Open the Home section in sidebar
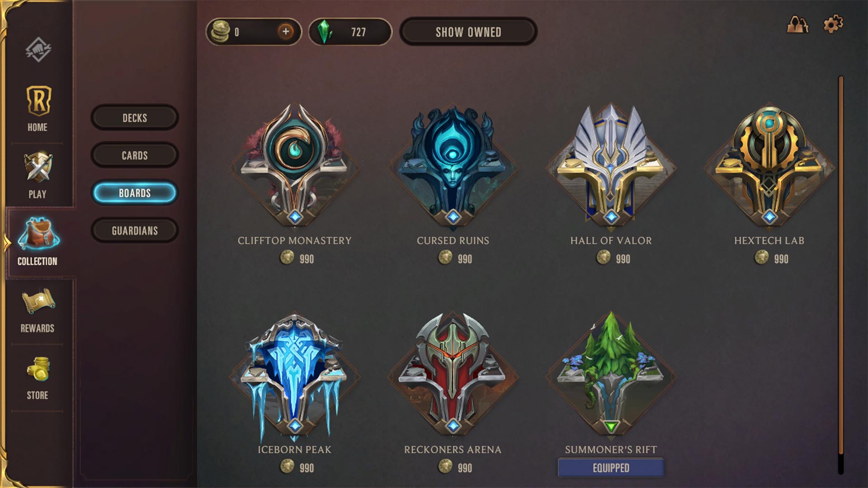The width and height of the screenshot is (868, 488). [x=38, y=108]
